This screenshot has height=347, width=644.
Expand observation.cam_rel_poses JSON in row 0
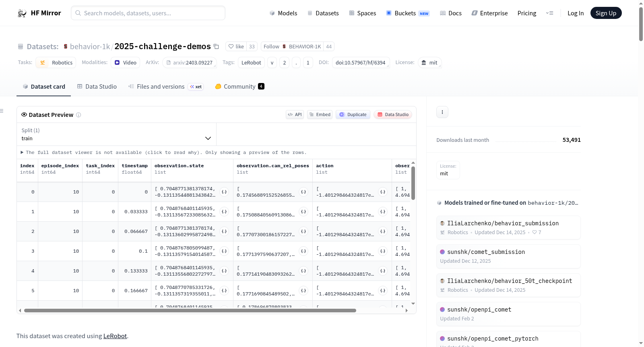click(x=304, y=192)
